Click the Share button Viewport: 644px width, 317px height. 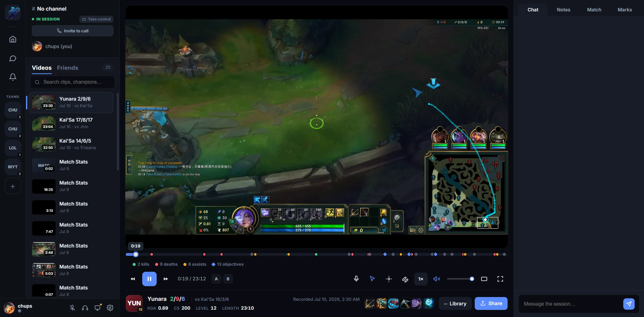[491, 304]
